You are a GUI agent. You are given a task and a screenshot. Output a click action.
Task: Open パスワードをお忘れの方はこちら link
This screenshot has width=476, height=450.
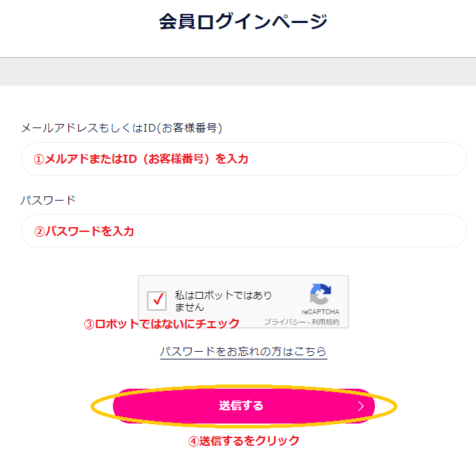[x=243, y=352]
